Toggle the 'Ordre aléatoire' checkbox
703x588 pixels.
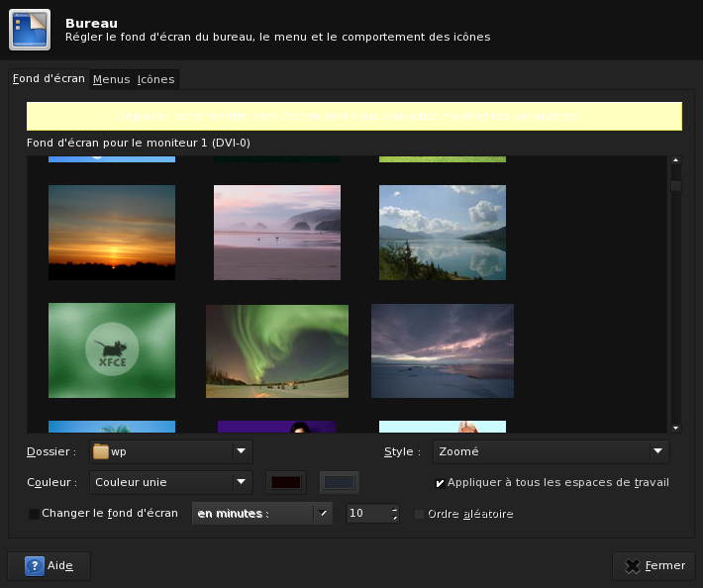coord(420,514)
